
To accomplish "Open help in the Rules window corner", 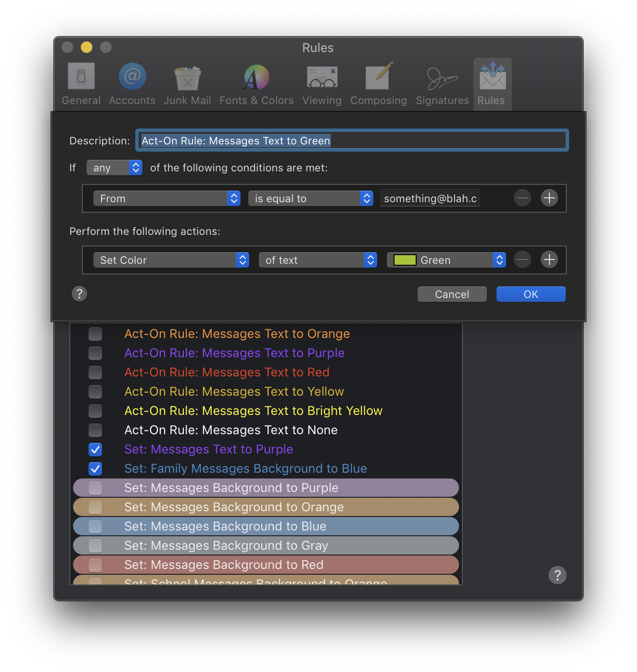I will point(558,575).
